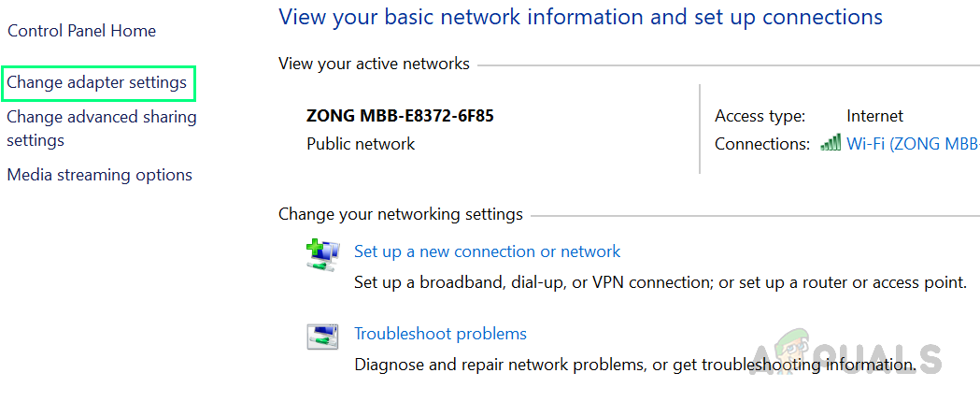Open Media streaming options
Viewport: 980px width, 416px height.
(99, 175)
